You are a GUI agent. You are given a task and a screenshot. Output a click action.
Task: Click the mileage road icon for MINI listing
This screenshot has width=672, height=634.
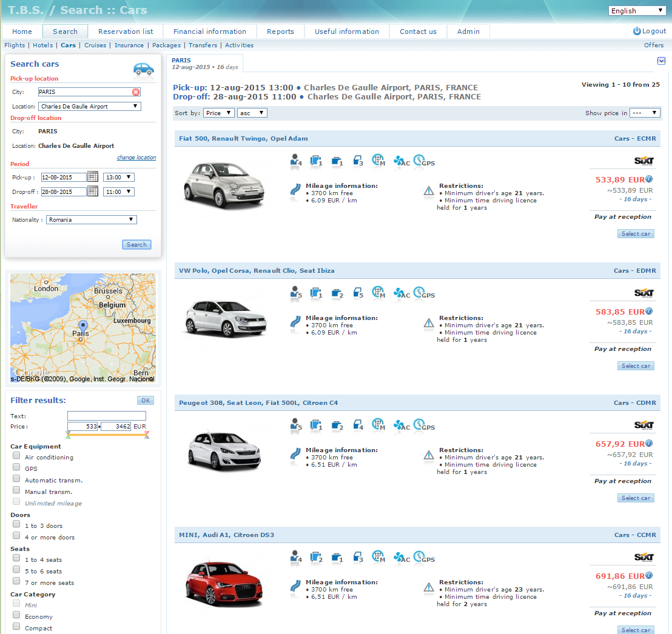pos(295,587)
